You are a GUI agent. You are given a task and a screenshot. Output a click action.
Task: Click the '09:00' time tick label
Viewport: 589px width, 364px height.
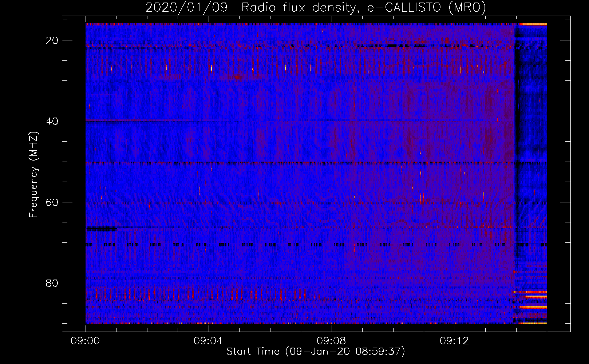click(x=85, y=341)
